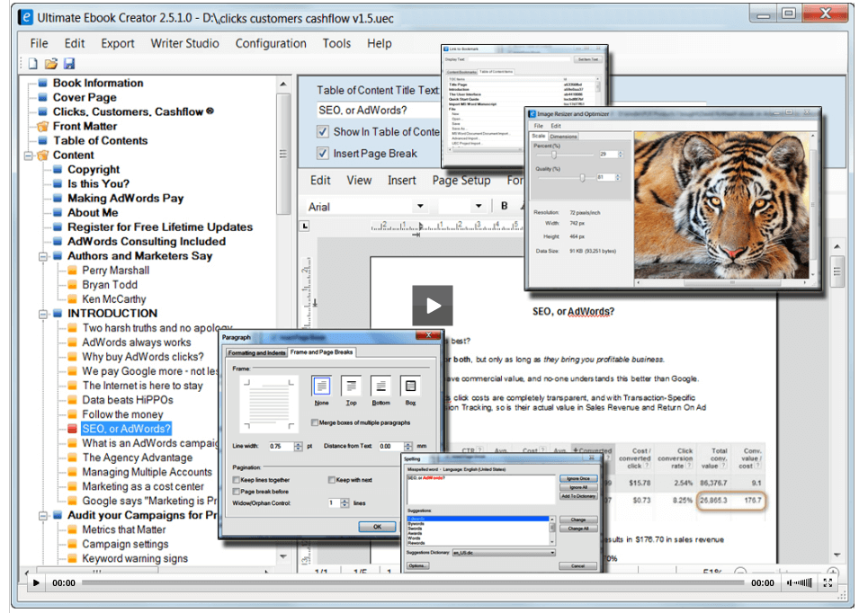This screenshot has height=613, width=868.
Task: Save the current ebook project
Action: (x=69, y=63)
